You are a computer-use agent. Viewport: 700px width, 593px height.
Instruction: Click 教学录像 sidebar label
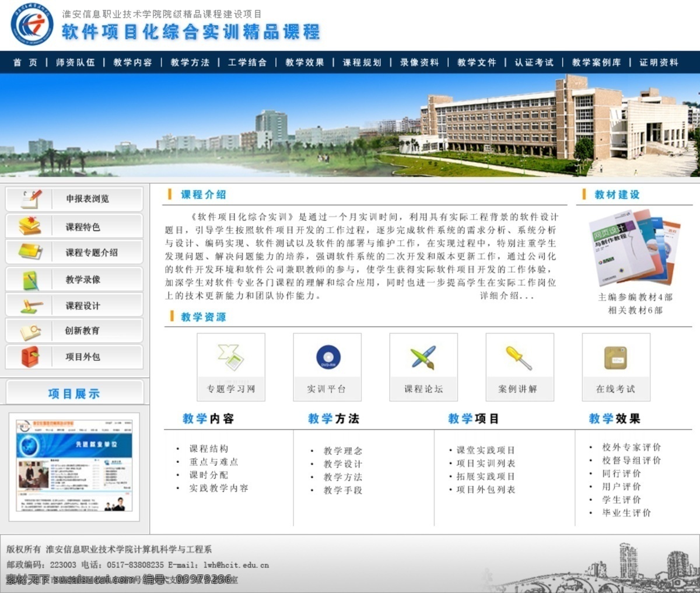pyautogui.click(x=83, y=280)
